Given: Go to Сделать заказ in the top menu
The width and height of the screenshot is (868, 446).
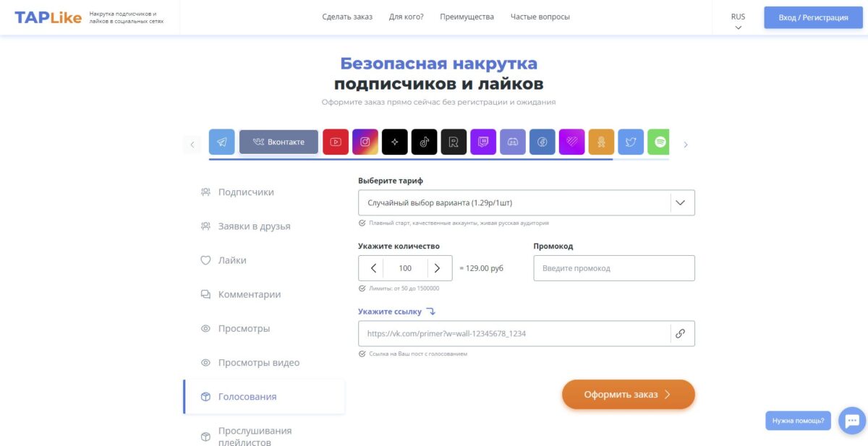Looking at the screenshot, I should point(347,17).
